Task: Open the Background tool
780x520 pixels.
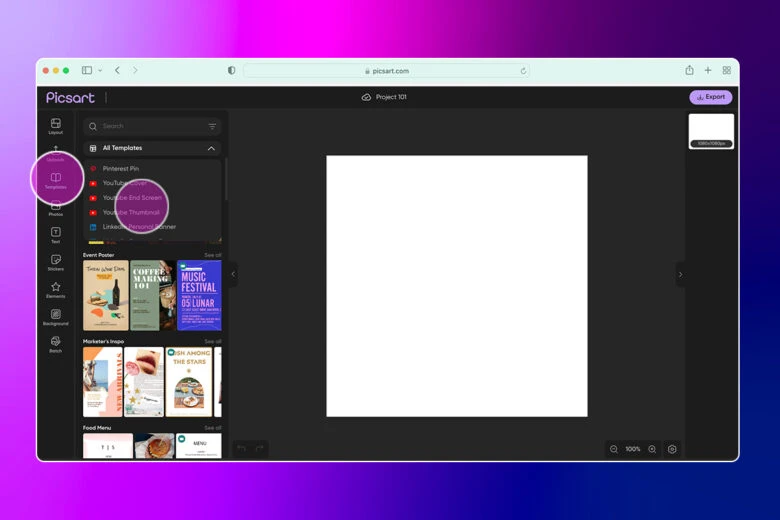Action: (x=56, y=317)
